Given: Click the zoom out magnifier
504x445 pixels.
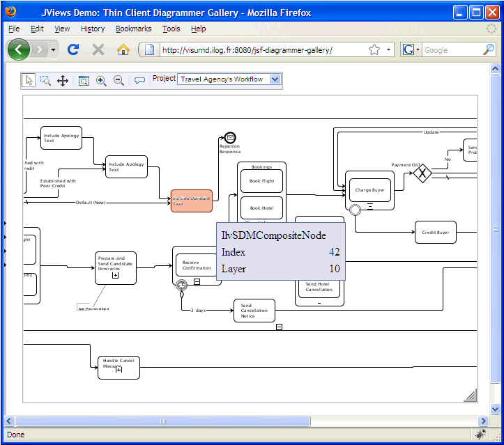Looking at the screenshot, I should pos(119,80).
